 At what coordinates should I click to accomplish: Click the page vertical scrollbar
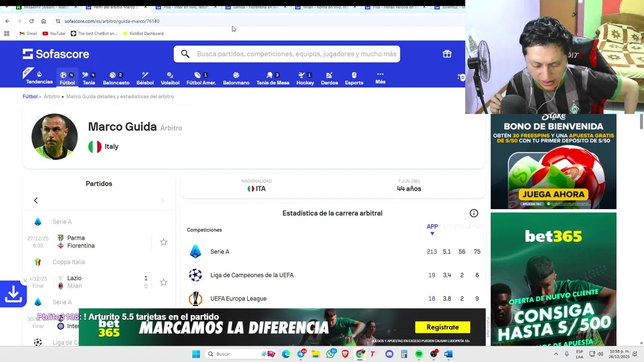(641, 121)
